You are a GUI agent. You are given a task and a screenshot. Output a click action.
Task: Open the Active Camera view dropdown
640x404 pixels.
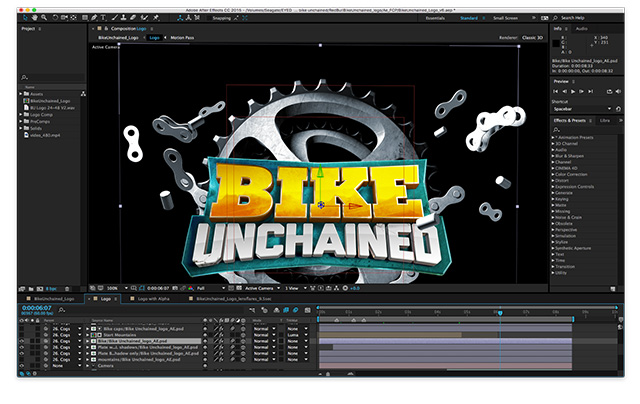260,286
